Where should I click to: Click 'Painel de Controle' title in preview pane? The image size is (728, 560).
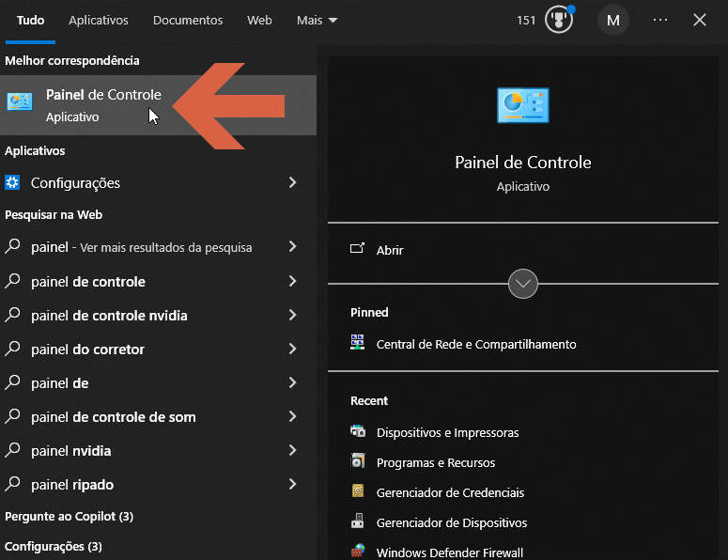click(x=523, y=162)
